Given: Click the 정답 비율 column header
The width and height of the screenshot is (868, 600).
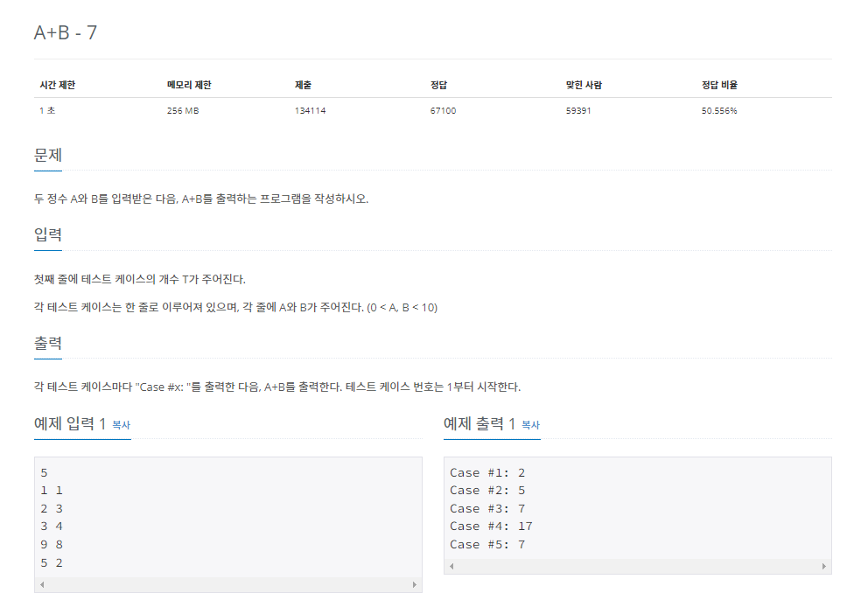Looking at the screenshot, I should [x=719, y=85].
